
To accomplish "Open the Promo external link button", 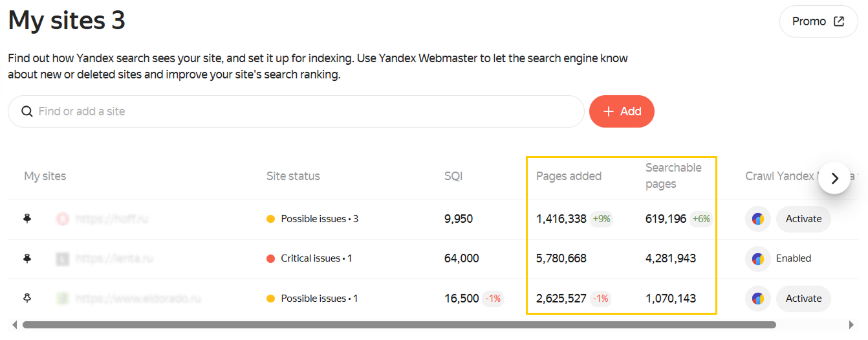I will [x=818, y=21].
